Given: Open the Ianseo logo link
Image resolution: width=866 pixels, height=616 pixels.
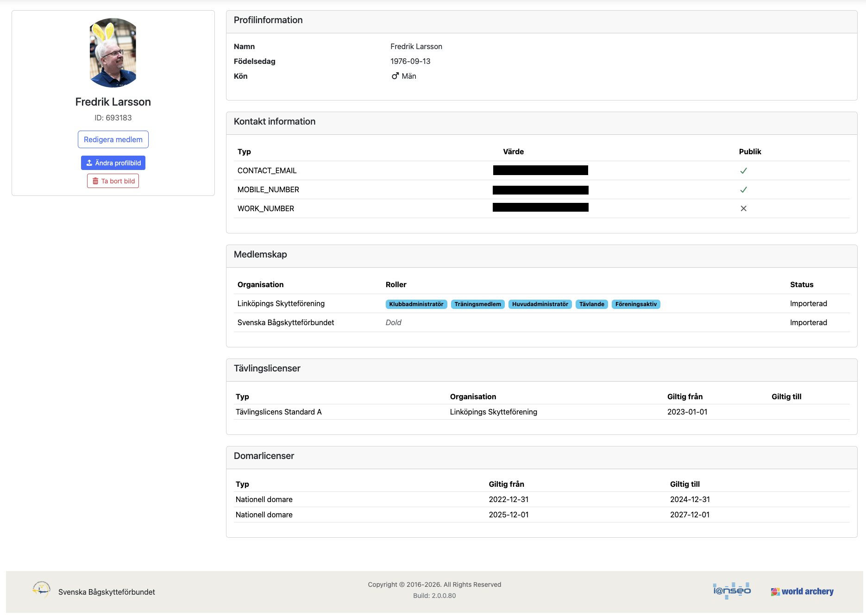Looking at the screenshot, I should pos(732,591).
